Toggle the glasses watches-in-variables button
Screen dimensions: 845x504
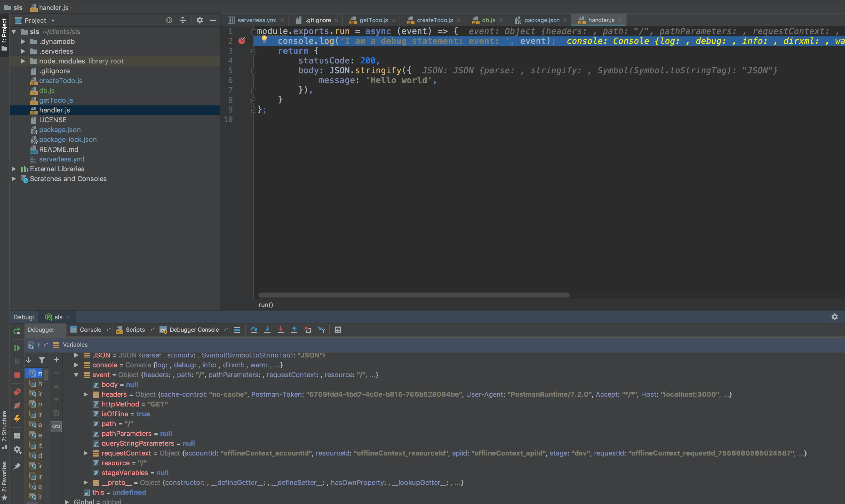click(x=56, y=426)
